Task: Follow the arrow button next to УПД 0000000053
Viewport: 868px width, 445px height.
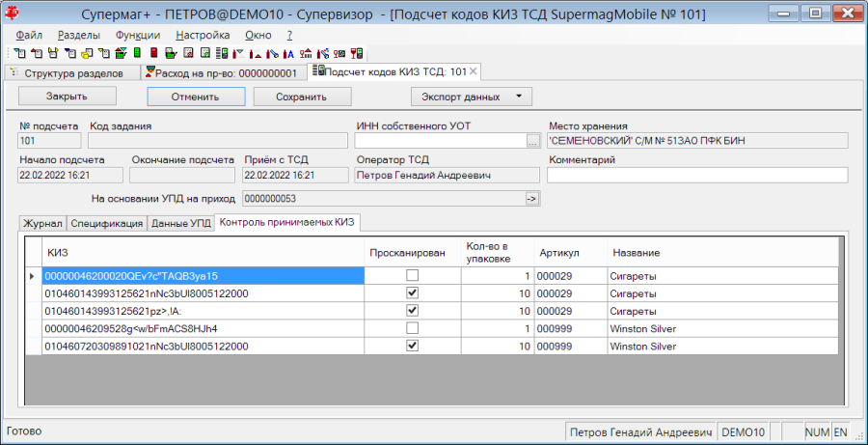Action: tap(532, 199)
